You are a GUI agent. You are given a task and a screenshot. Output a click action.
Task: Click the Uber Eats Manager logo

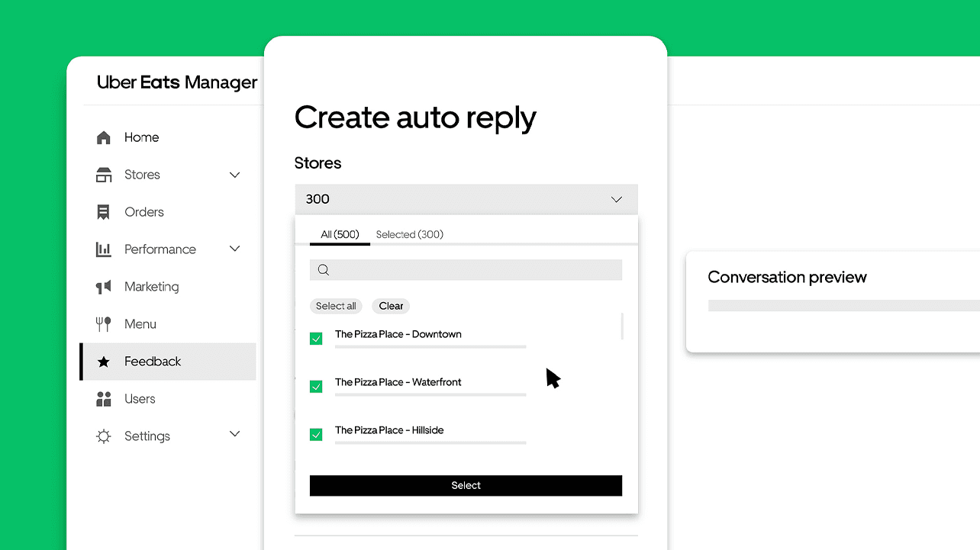click(177, 82)
